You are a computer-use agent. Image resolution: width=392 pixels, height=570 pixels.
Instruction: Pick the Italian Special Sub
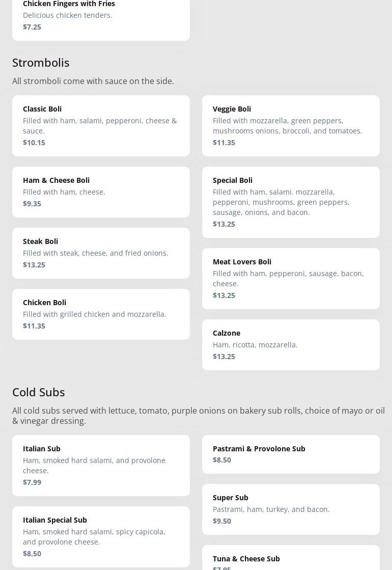(x=101, y=536)
